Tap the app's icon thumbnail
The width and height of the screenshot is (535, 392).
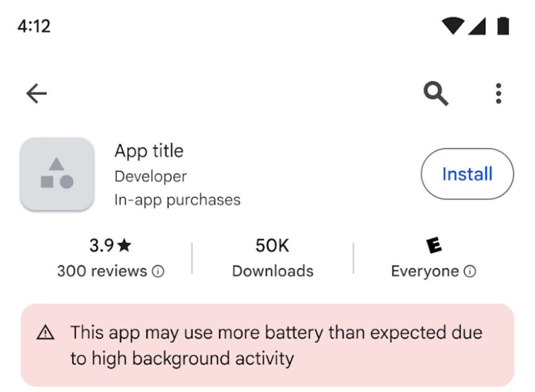(x=57, y=174)
